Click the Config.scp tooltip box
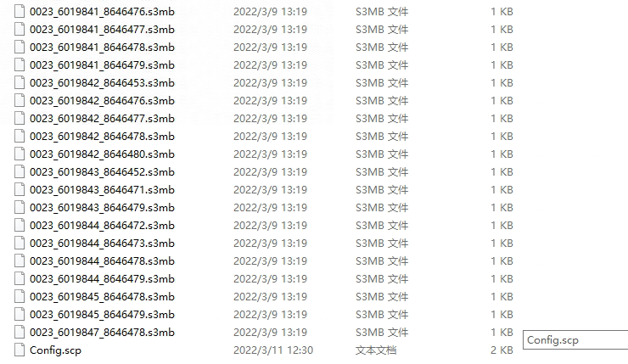628x364 pixels. point(575,340)
